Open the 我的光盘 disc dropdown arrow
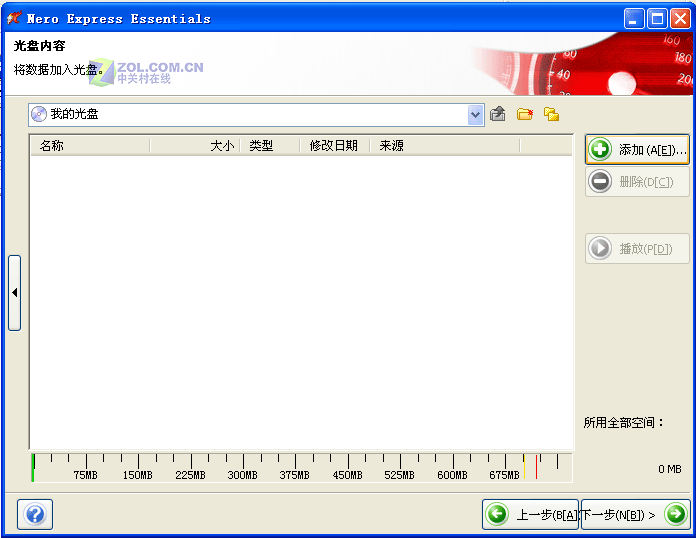696x538 pixels. [x=475, y=115]
